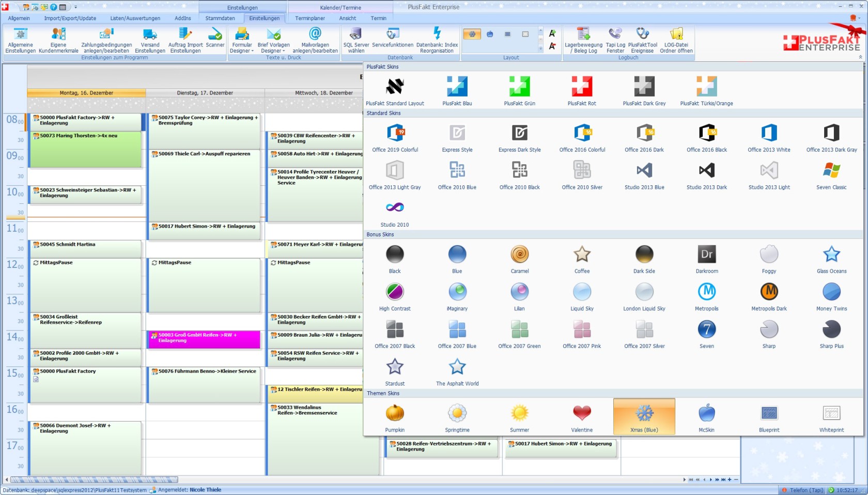Open Listen/Auswertungen tab
The width and height of the screenshot is (868, 495).
click(135, 18)
